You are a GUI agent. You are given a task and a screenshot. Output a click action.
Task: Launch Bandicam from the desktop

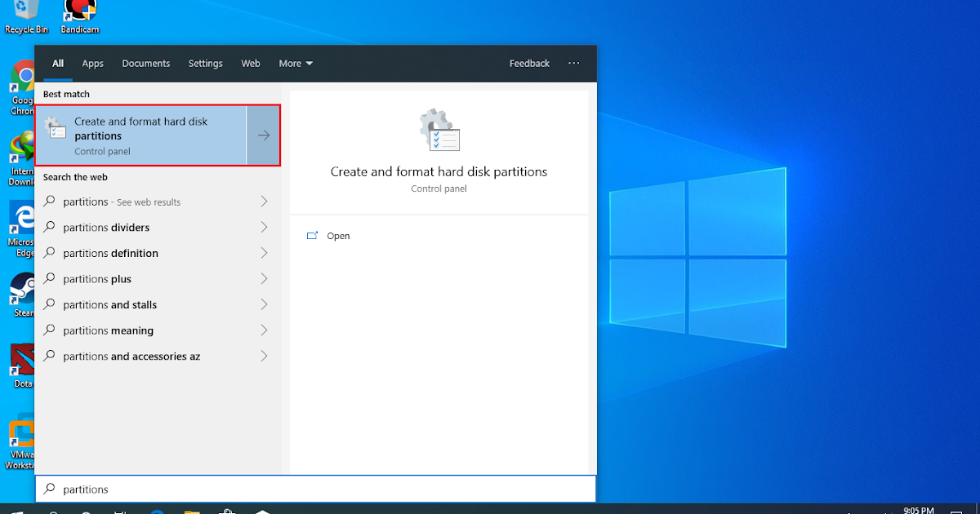pyautogui.click(x=80, y=16)
